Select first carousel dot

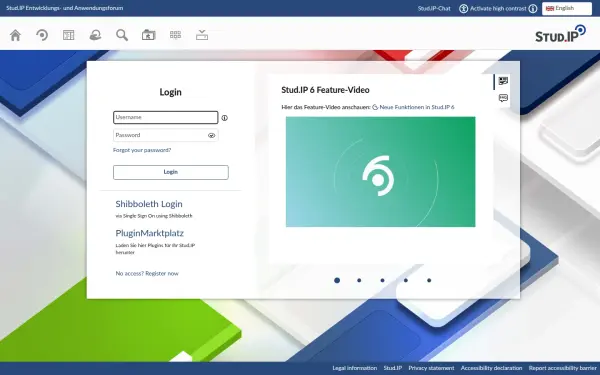[x=337, y=280]
